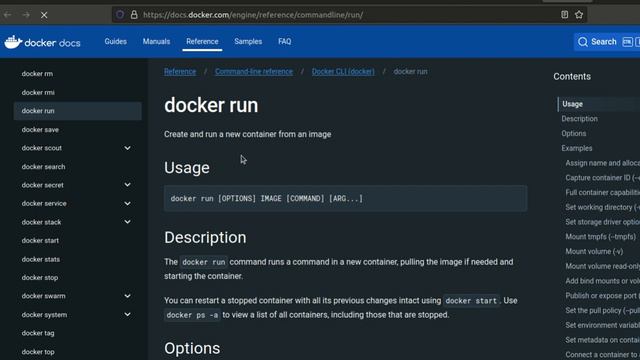640x360 pixels.
Task: Jump to Capture container ID in Contents
Action: (x=602, y=178)
